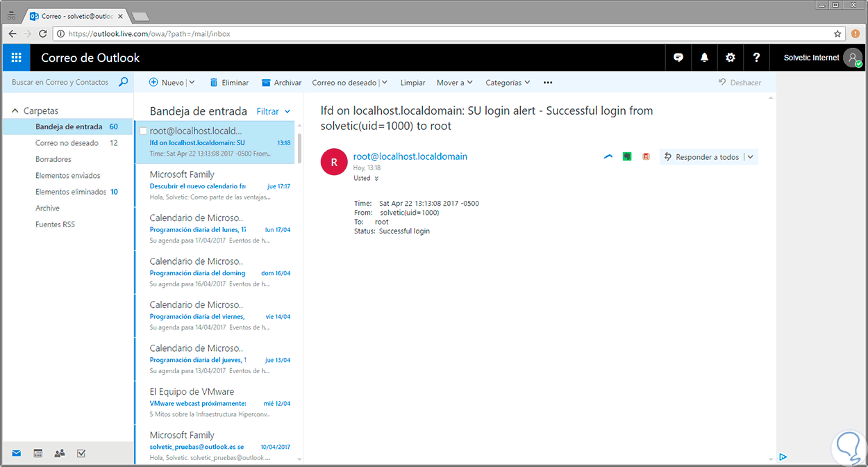
Task: Switch to the Mail module icon
Action: click(16, 453)
